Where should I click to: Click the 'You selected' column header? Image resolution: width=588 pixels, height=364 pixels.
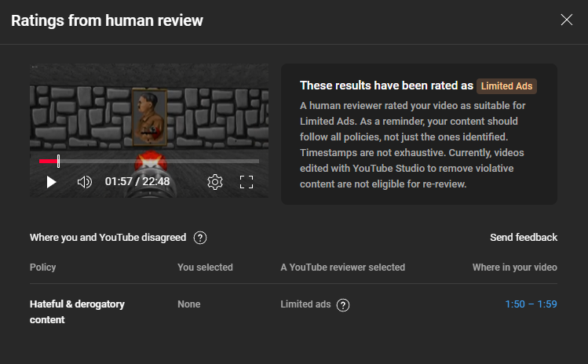point(205,268)
